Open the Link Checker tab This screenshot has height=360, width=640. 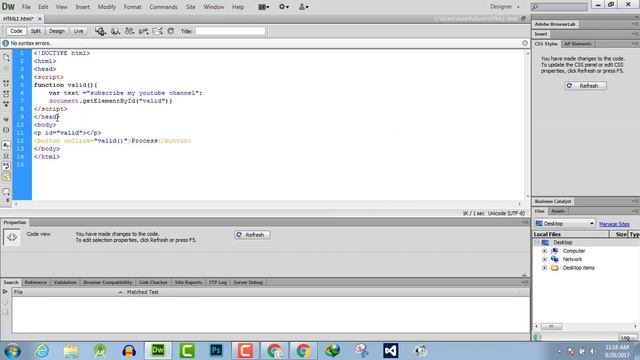(x=153, y=282)
